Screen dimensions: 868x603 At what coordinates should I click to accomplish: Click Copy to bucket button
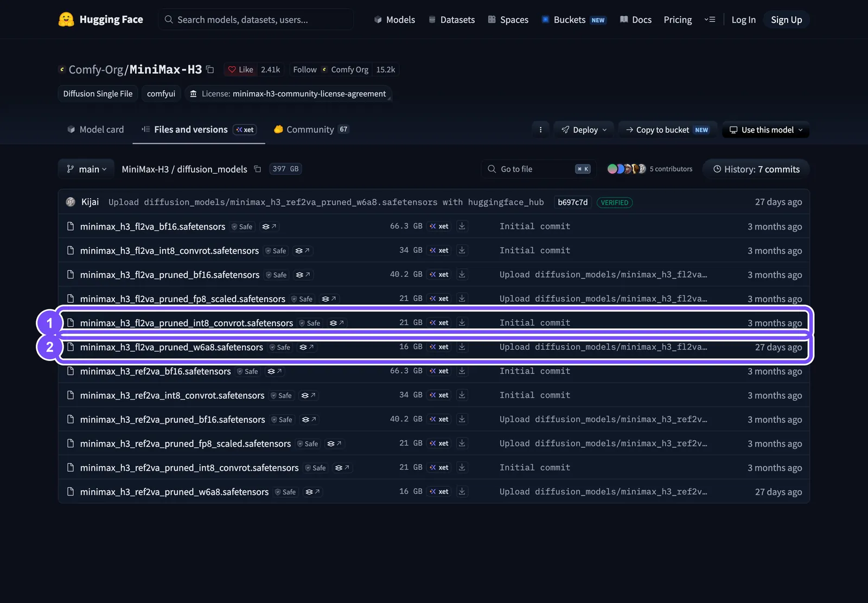click(667, 130)
